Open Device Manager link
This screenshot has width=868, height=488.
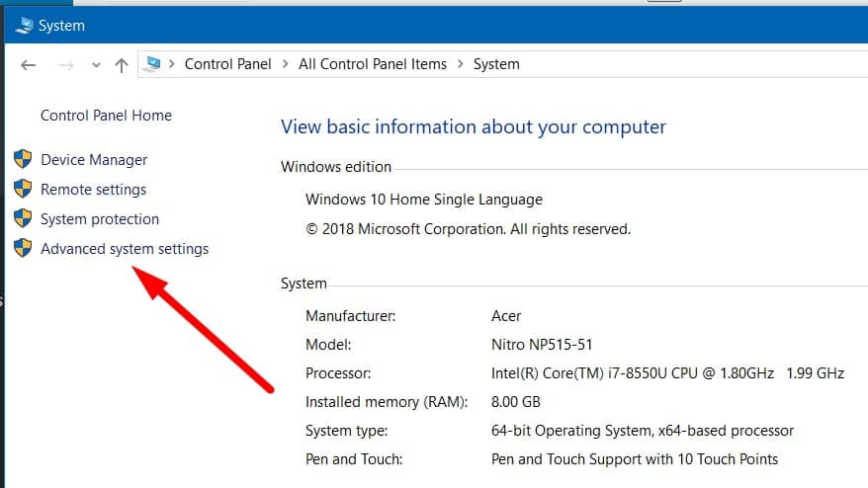(94, 160)
